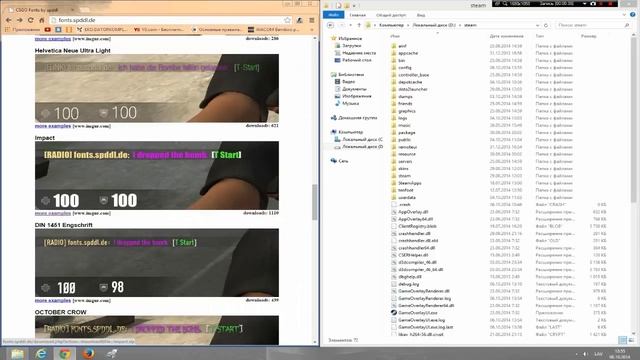Viewport: 640px width, 360px height.
Task: Follow 'more examples' link under Helvetica Neue
Action: [53, 126]
